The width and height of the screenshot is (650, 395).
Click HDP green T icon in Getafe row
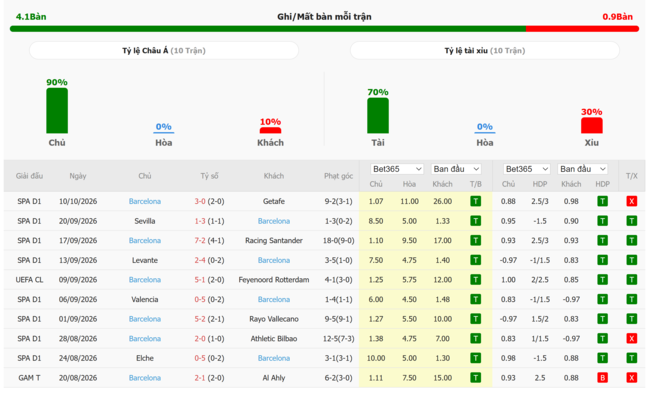602,201
